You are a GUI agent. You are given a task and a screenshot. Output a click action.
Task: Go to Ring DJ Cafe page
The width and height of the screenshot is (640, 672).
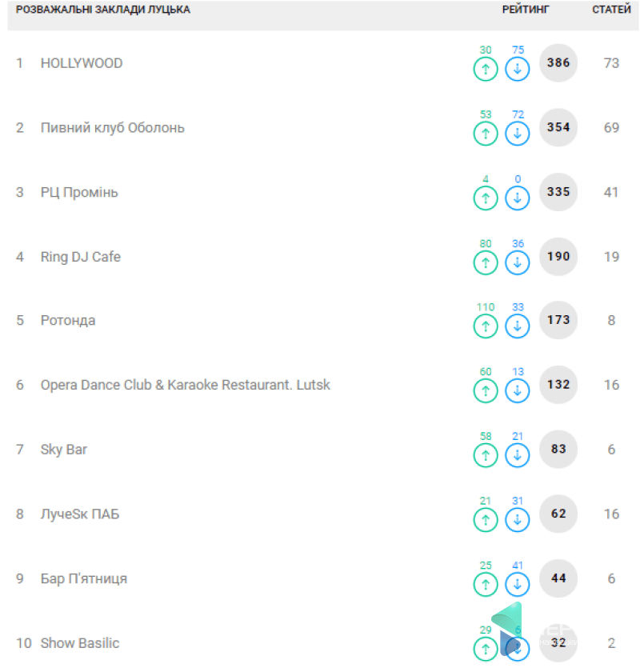click(80, 257)
